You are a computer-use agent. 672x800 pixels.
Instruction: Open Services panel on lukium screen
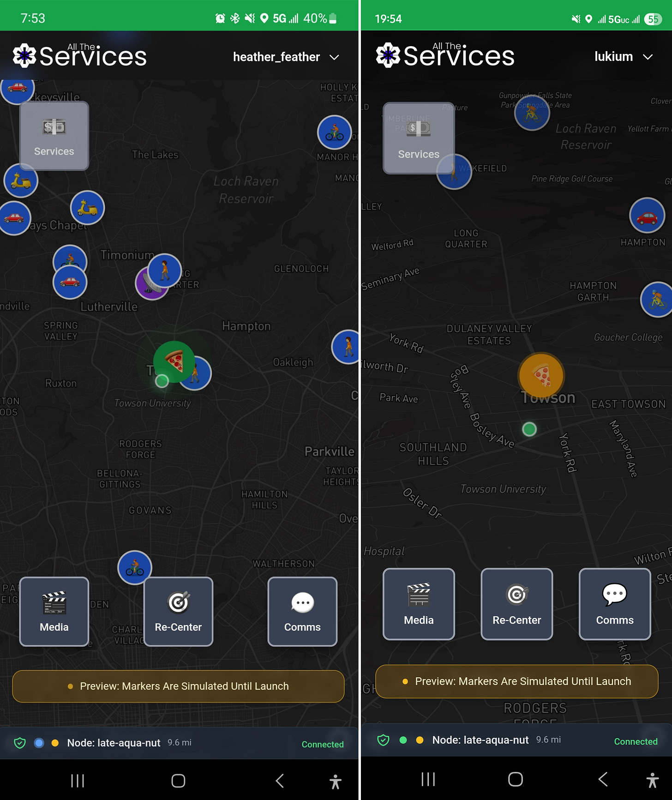(x=419, y=138)
